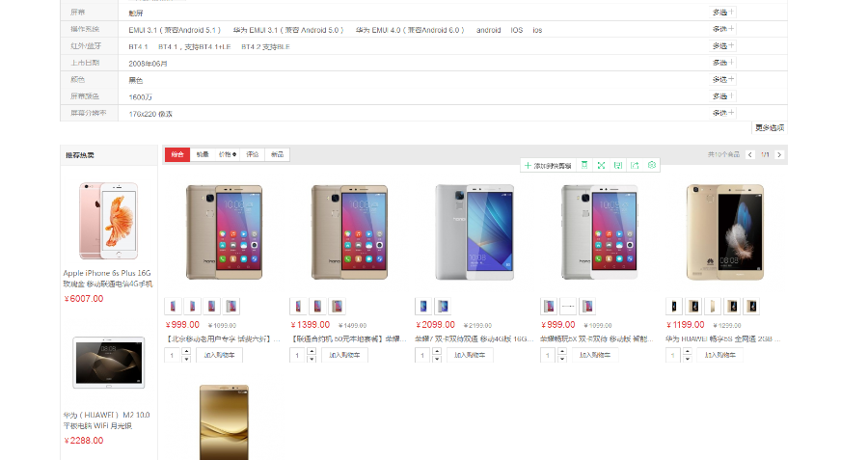Toggle multi-select for the operating system row
868x460 pixels.
point(723,29)
